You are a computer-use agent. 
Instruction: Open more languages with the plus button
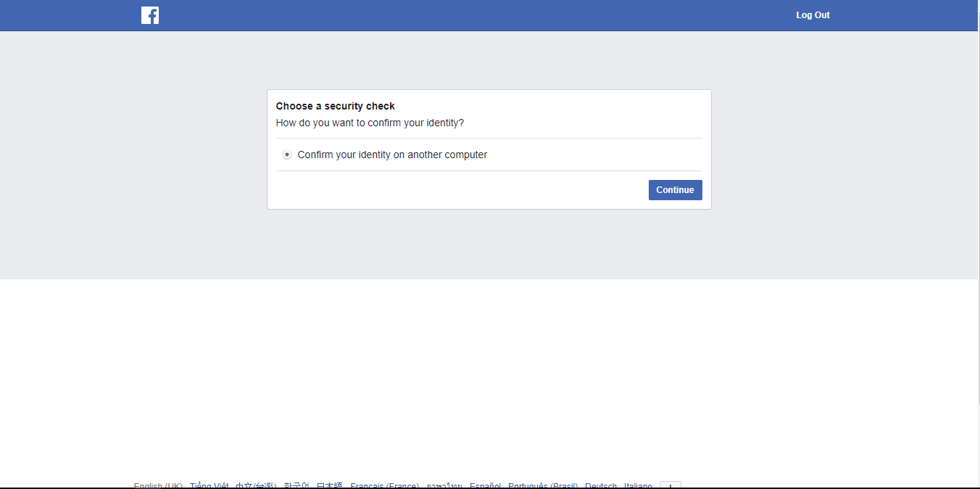coord(670,485)
